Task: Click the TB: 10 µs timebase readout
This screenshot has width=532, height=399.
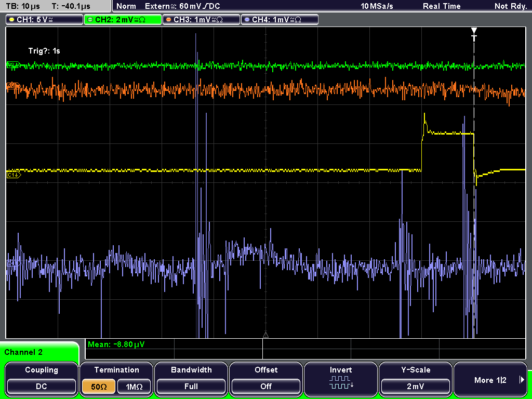Action: tap(23, 6)
